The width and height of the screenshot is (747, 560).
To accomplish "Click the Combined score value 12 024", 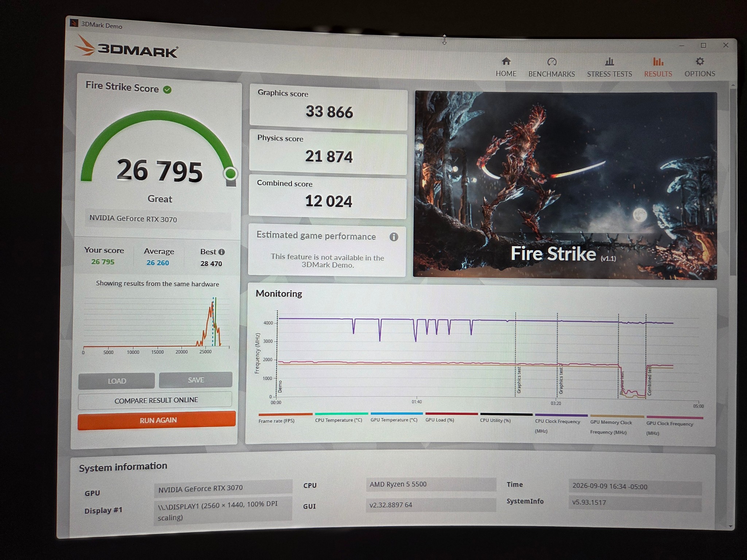I will point(328,201).
